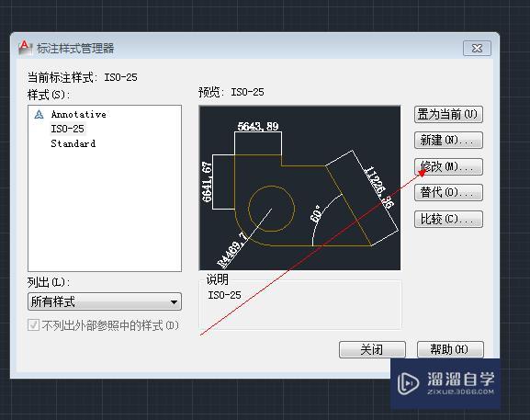Click the play-shaped watermark logo icon

point(408,383)
